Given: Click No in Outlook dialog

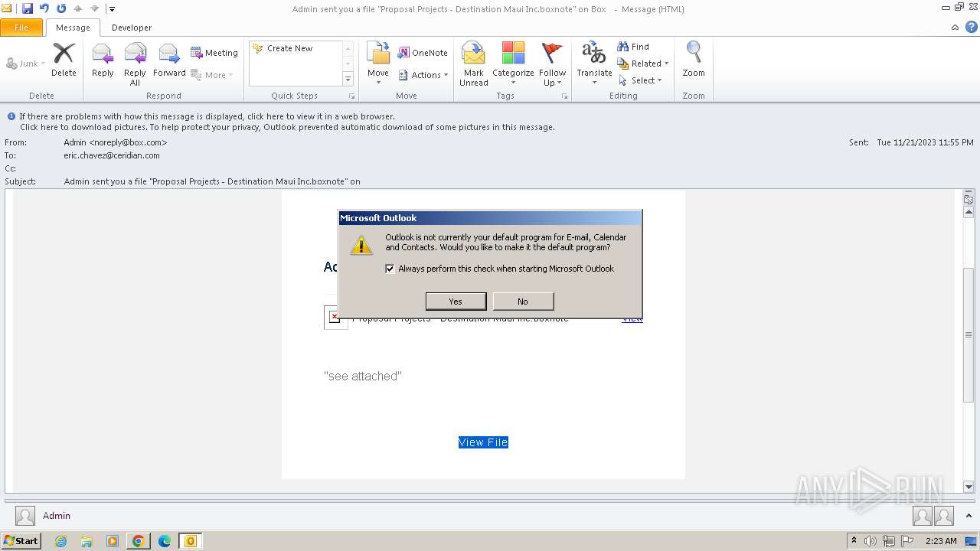Looking at the screenshot, I should coord(523,302).
